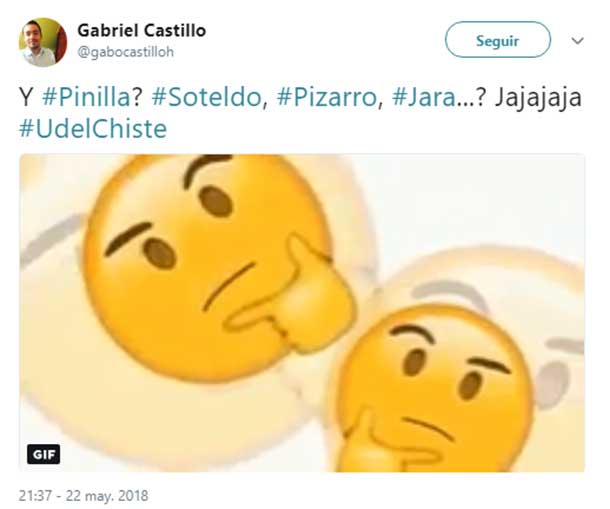
Task: Open the #Soteldo hashtag
Action: [207, 97]
